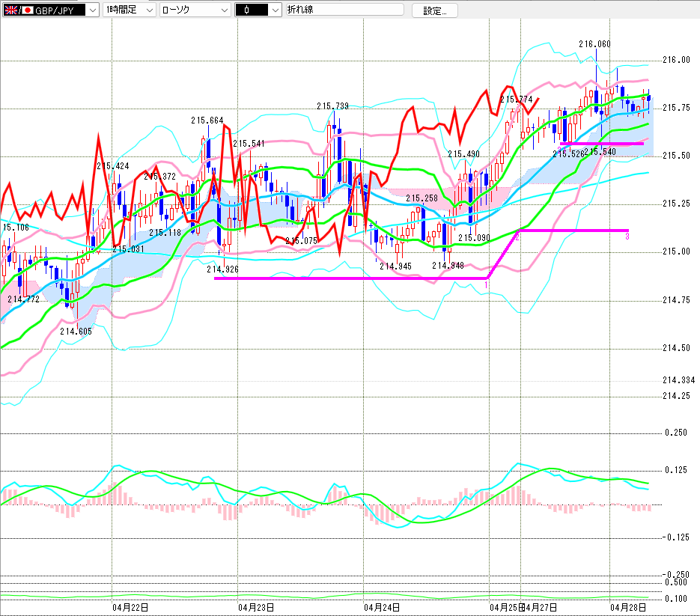Click the 214.334 price axis value
Screen dimensions: 700x616
(x=678, y=380)
